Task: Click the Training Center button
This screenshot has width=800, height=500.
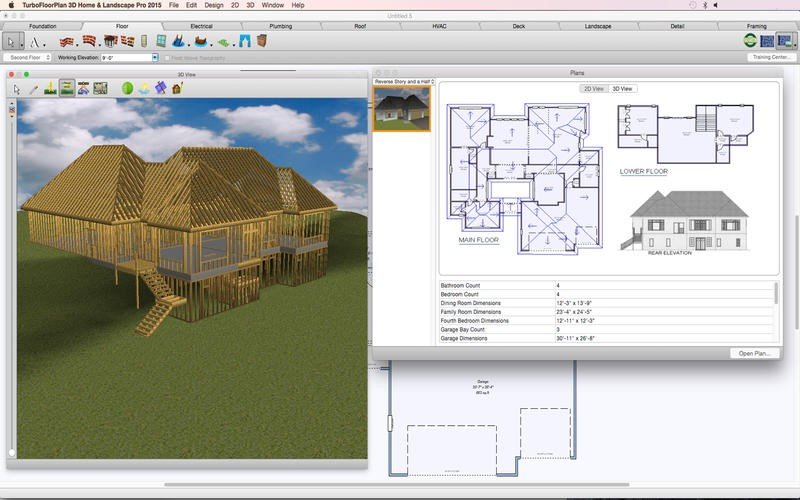Action: click(771, 57)
